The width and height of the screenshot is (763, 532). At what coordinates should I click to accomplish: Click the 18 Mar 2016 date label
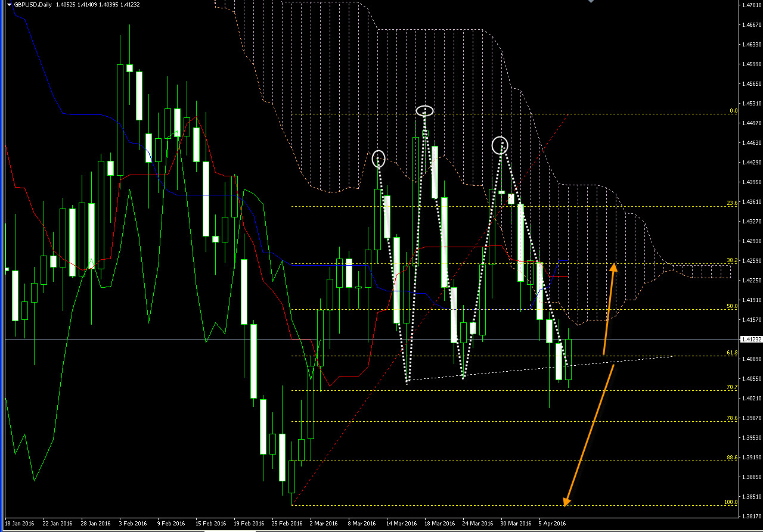coord(439,524)
